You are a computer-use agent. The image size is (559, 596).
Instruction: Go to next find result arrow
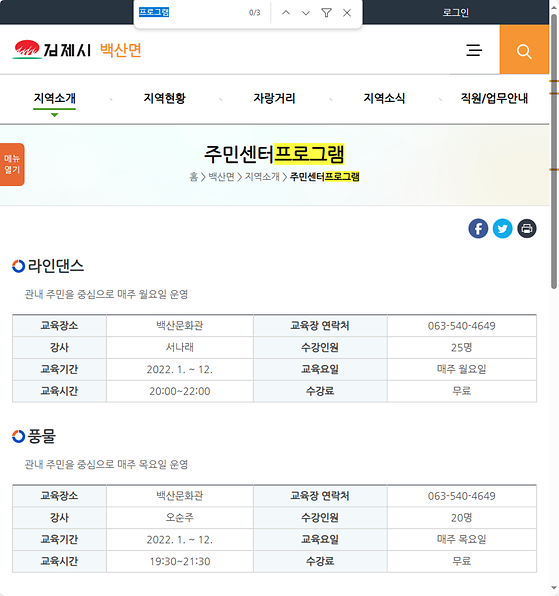point(306,13)
